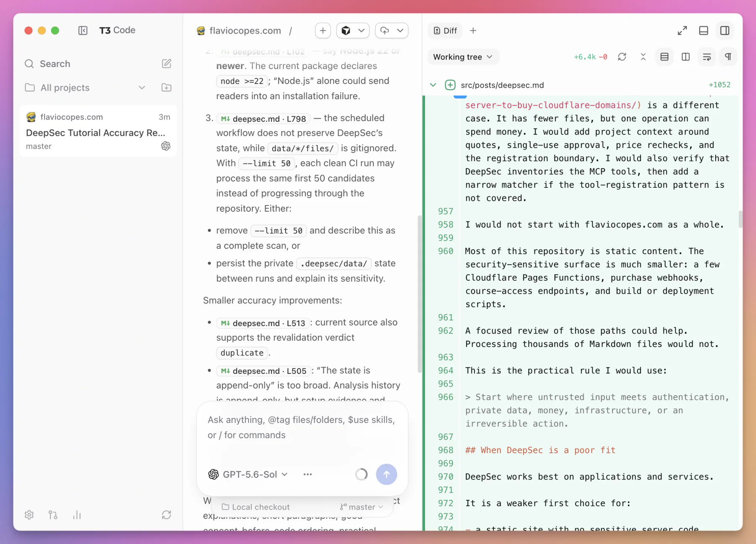Open the pull requests icon in sidebar footer
The height and width of the screenshot is (544, 756).
(x=53, y=515)
